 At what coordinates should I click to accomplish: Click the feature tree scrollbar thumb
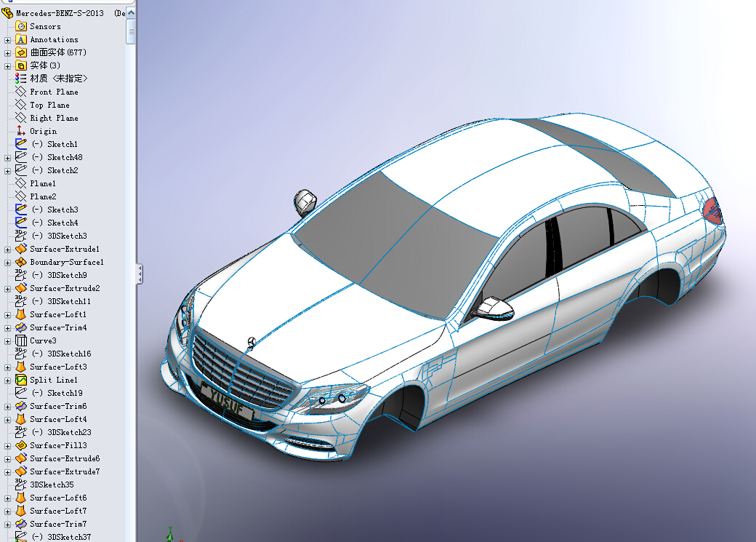[x=131, y=31]
